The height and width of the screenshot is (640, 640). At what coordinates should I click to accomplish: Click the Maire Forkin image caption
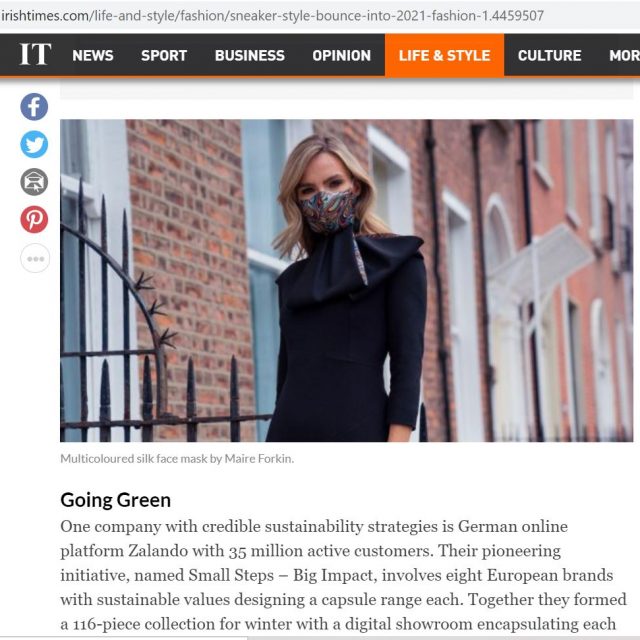click(x=177, y=459)
